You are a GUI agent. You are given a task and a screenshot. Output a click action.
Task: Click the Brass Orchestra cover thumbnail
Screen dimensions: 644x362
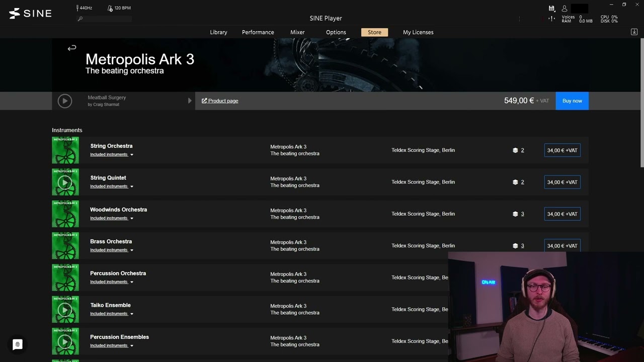point(65,245)
